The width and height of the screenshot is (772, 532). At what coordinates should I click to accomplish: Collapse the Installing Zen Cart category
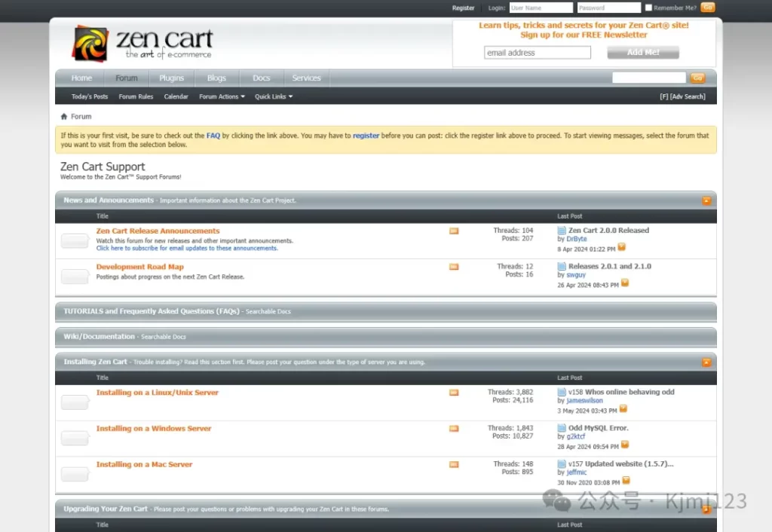(x=706, y=362)
